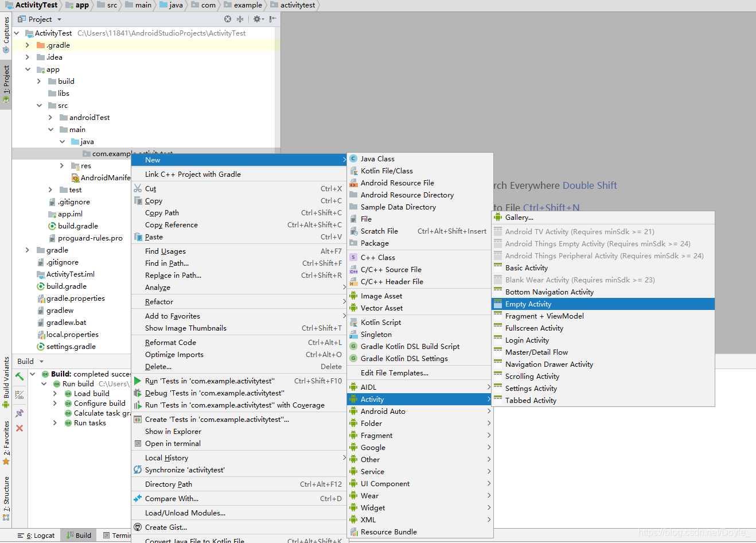
Task: Collapse the src folder node
Action: pyautogui.click(x=38, y=105)
